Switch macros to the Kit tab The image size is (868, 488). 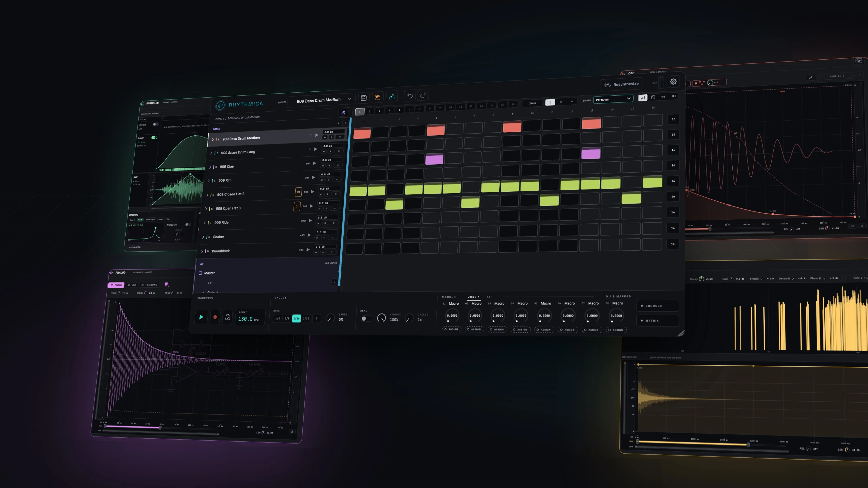489,297
